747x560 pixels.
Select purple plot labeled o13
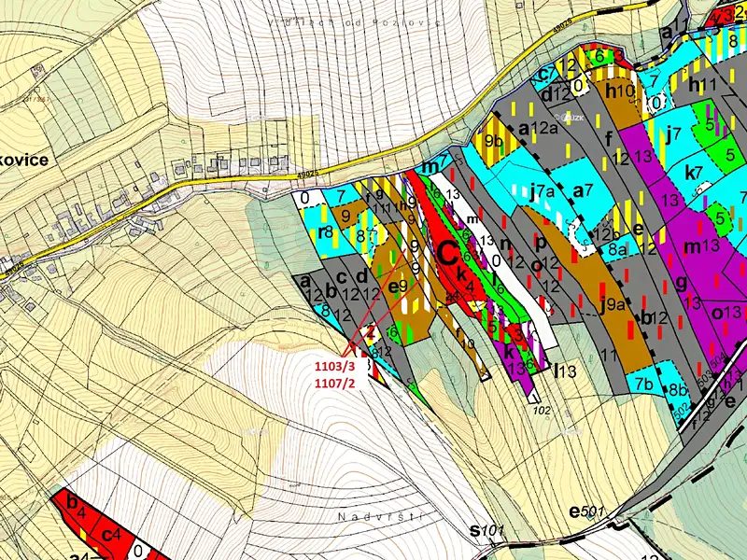[x=726, y=313]
